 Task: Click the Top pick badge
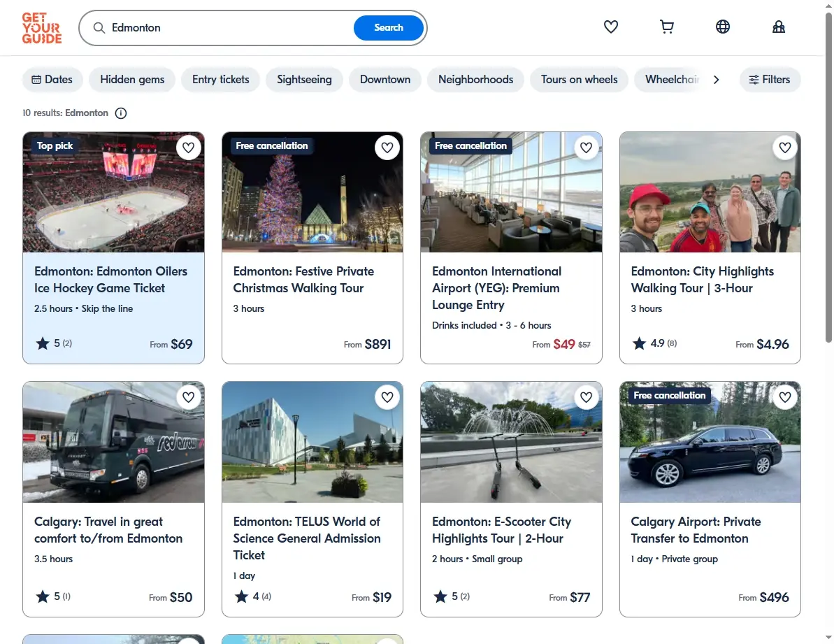(x=55, y=145)
